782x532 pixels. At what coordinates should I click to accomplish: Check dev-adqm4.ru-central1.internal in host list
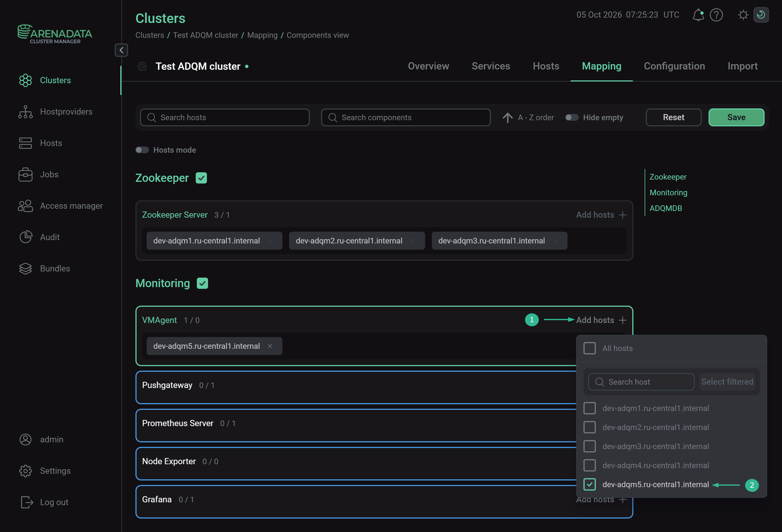pos(590,465)
